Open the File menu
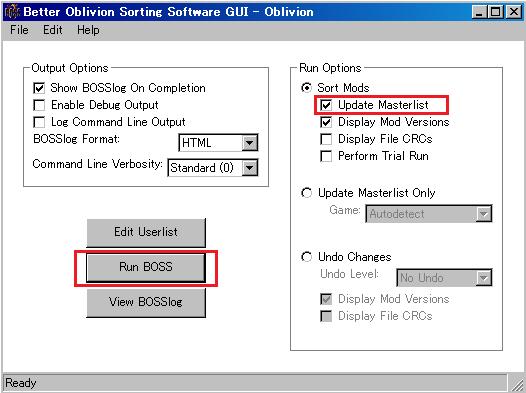 19,30
